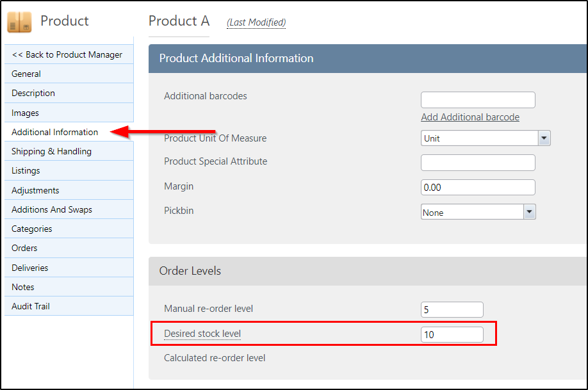The width and height of the screenshot is (588, 390).
Task: Open the Adjustments section
Action: tap(69, 190)
